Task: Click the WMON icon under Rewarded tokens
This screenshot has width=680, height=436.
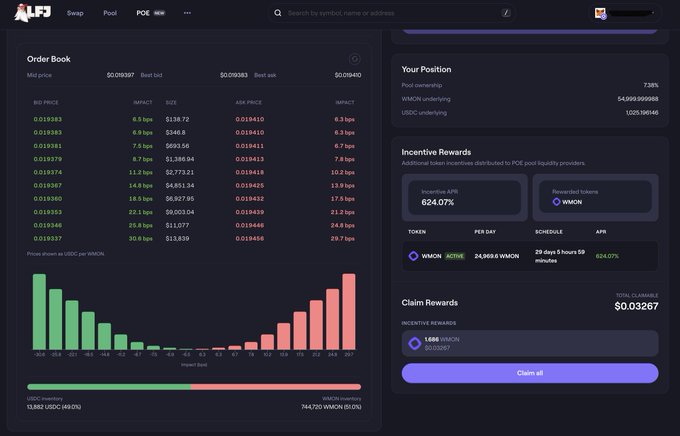Action: 556,202
